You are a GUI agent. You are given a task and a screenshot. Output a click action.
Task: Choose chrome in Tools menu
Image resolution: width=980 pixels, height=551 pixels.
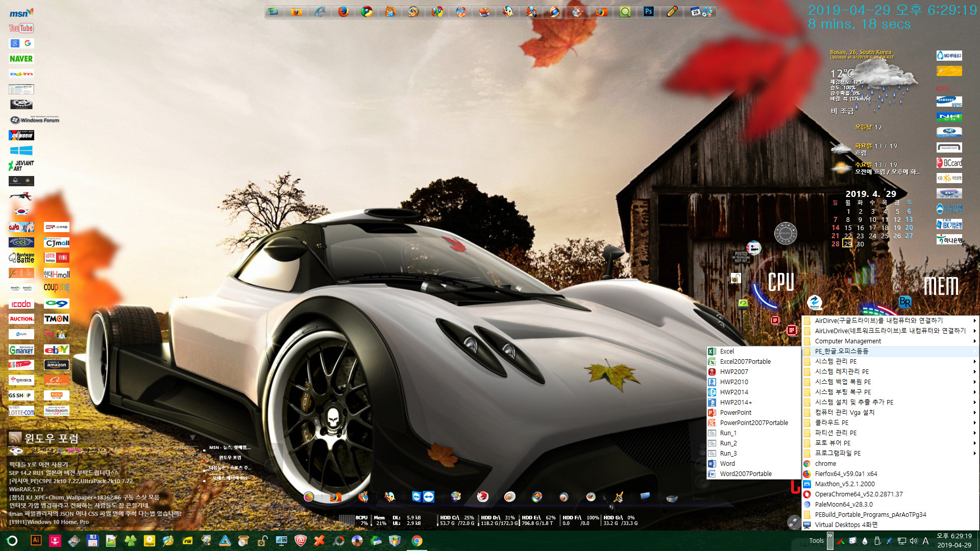pos(890,463)
